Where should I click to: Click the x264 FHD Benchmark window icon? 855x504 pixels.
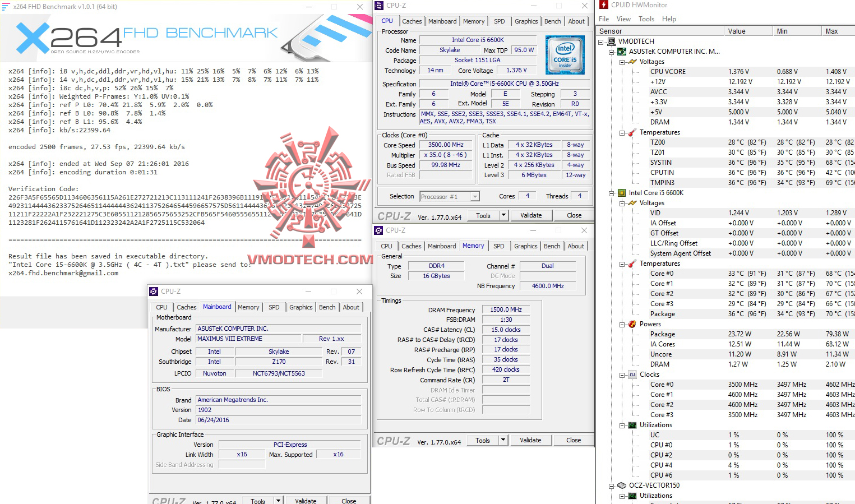click(6, 6)
